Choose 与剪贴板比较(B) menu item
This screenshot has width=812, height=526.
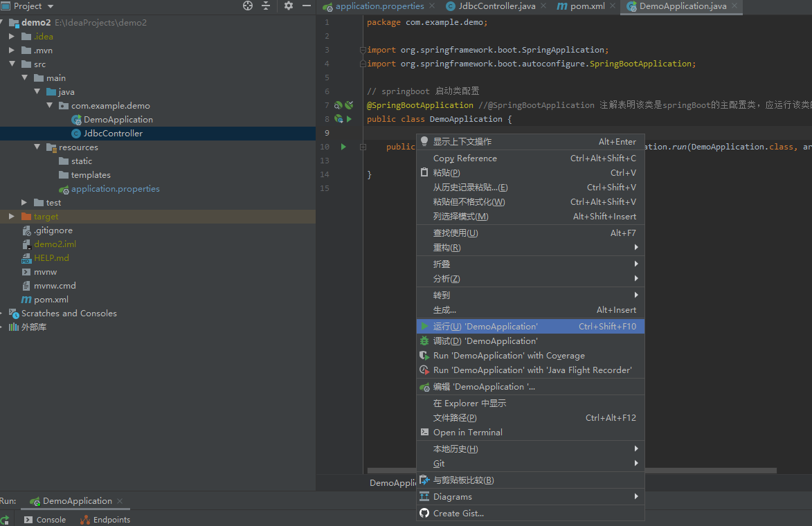tap(530, 480)
